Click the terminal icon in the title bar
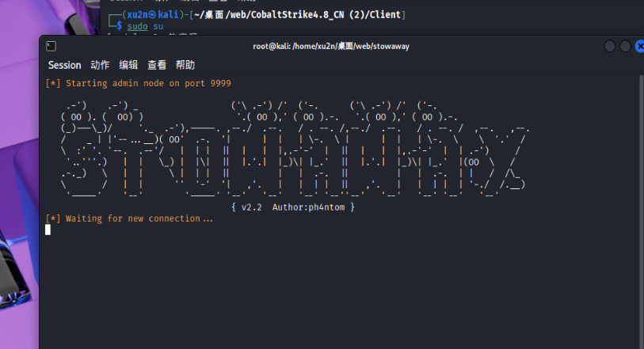Viewport: 644px width, 349px height. click(51, 47)
